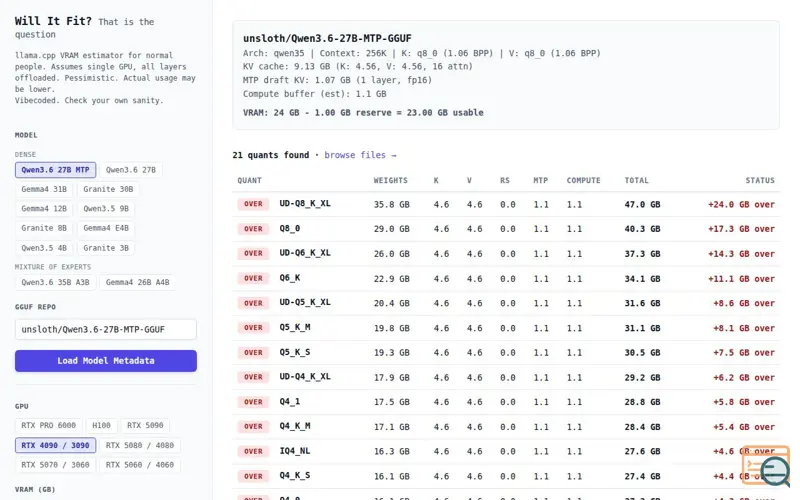The width and height of the screenshot is (800, 500).
Task: Select the Gemma4 26B A4B MoE model
Action: click(x=137, y=282)
